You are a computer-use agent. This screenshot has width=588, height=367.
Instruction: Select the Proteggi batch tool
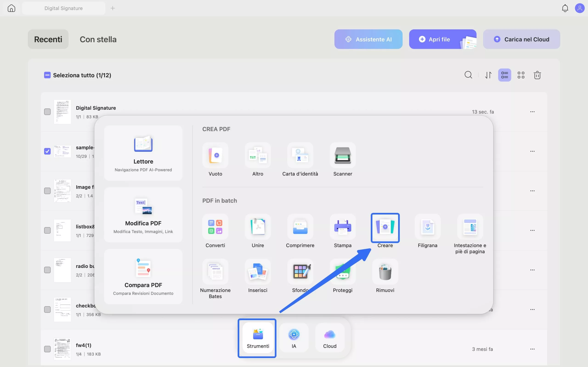tap(342, 272)
